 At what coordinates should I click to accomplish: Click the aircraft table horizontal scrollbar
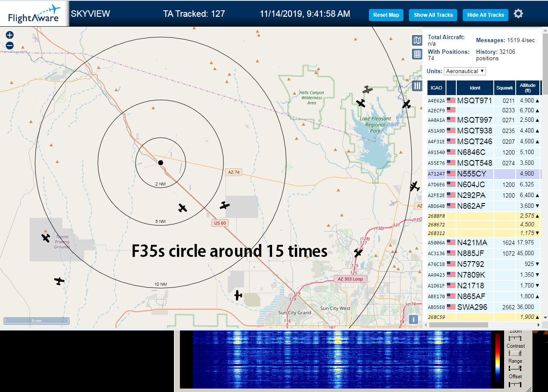click(458, 325)
